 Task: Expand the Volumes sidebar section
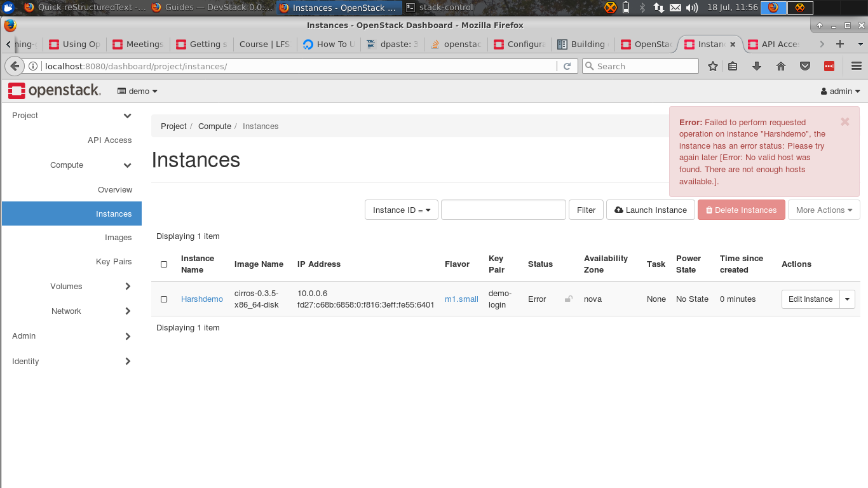point(66,286)
